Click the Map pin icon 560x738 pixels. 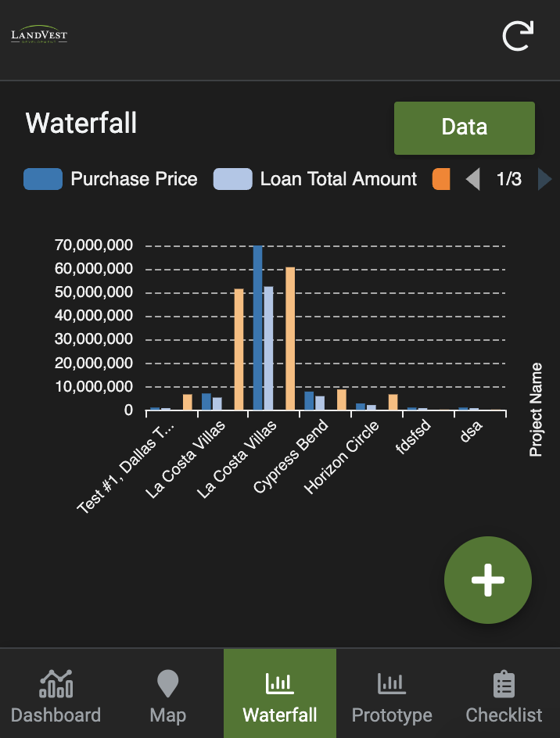tap(168, 684)
